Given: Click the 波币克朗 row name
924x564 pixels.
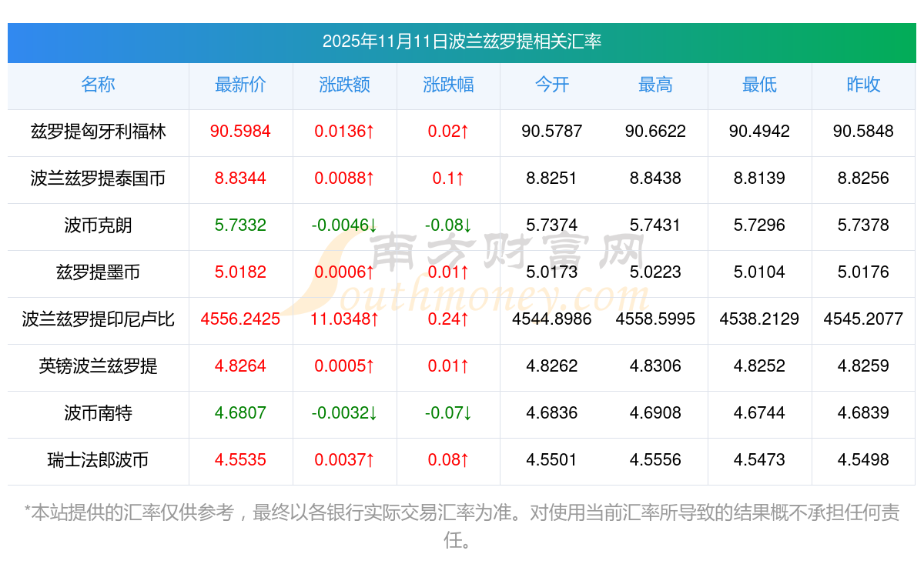Looking at the screenshot, I should tap(98, 225).
